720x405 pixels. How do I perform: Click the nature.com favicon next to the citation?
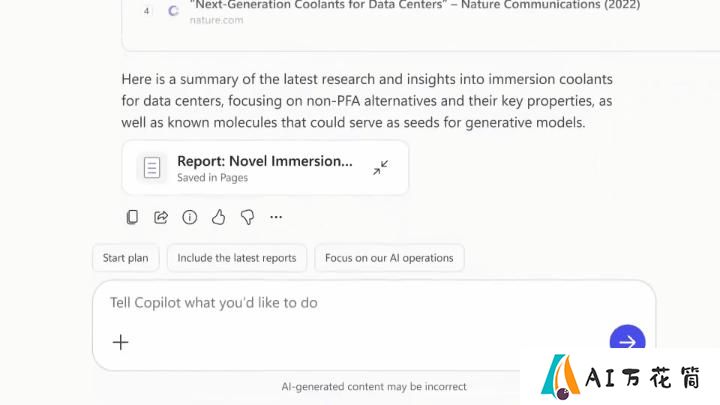coord(173,11)
